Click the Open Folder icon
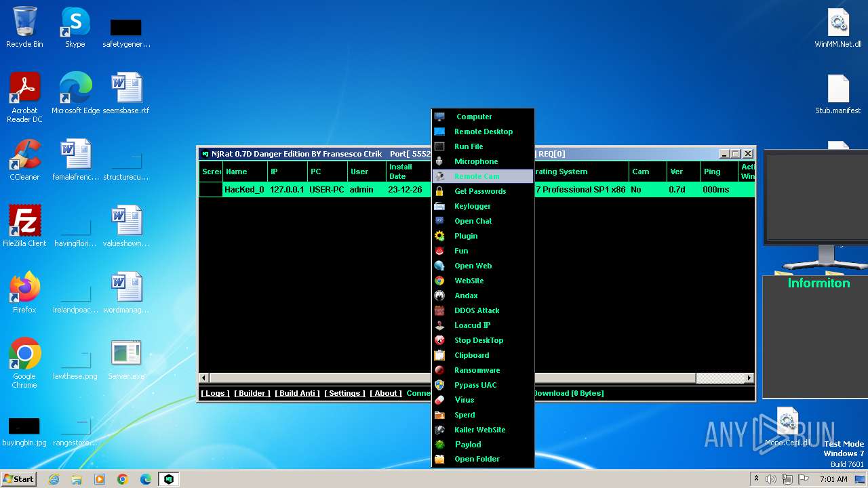The width and height of the screenshot is (868, 488). (x=439, y=459)
